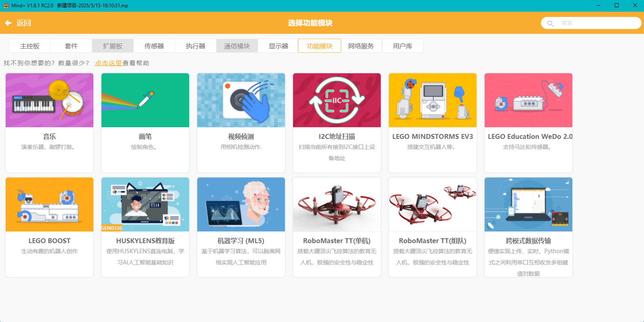Select the 音乐 module thumbnail
The width and height of the screenshot is (644, 322).
(50, 100)
